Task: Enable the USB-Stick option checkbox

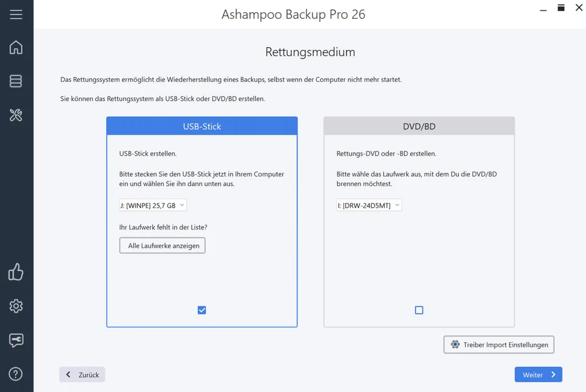Action: tap(201, 310)
